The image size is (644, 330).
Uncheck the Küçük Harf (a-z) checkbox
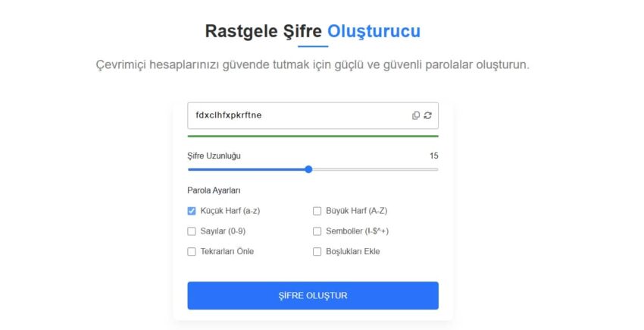[x=192, y=211]
